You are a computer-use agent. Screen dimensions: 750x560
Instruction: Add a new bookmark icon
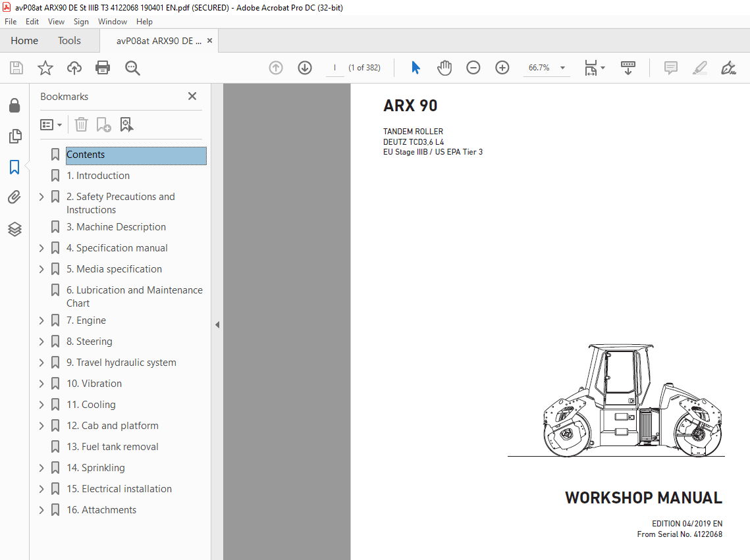(x=104, y=125)
